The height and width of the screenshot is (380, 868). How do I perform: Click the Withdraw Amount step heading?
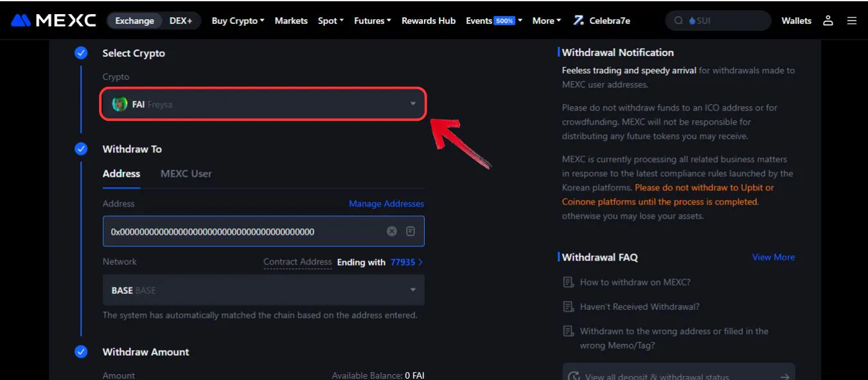146,352
